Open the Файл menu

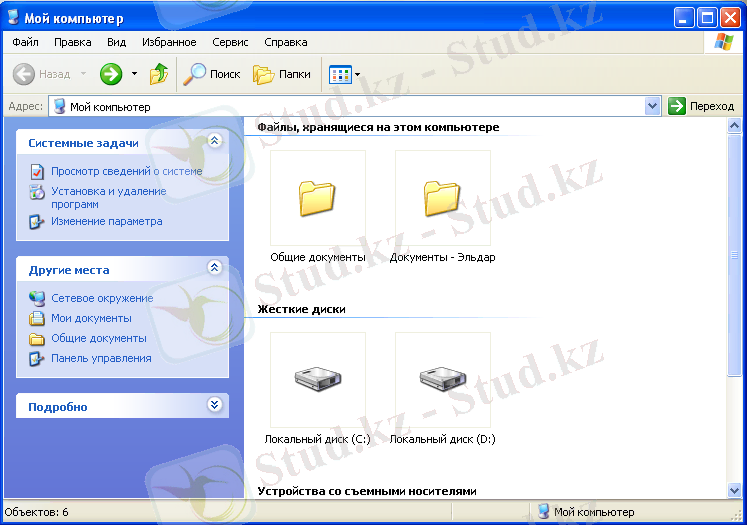(26, 43)
